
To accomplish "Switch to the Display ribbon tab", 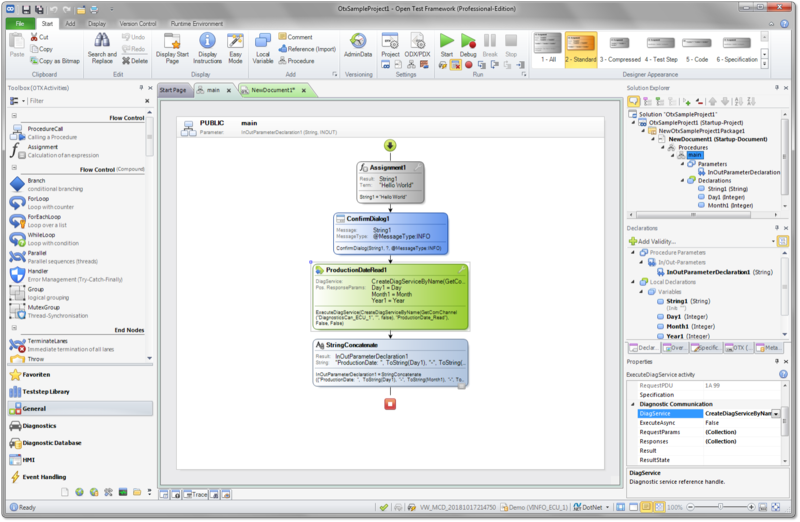I will click(97, 23).
